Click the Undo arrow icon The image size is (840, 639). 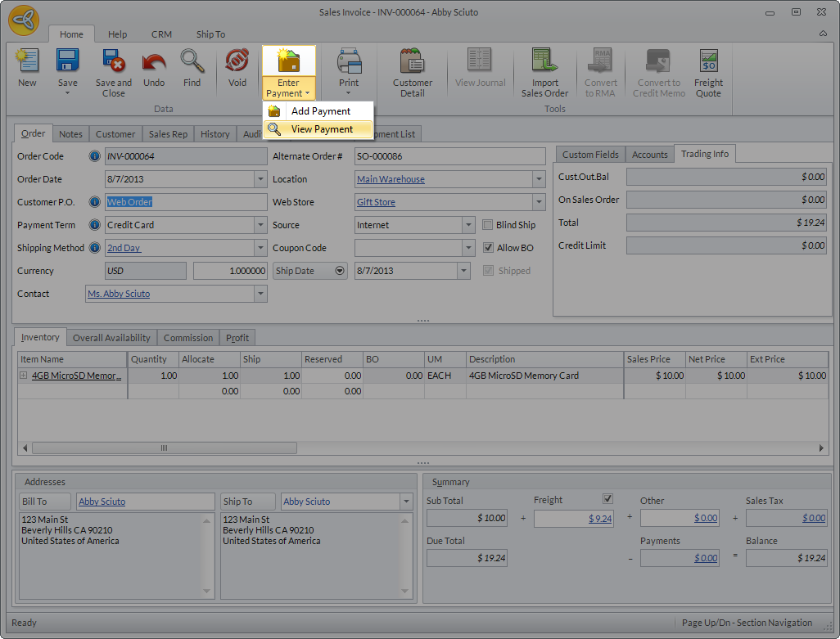pos(154,62)
